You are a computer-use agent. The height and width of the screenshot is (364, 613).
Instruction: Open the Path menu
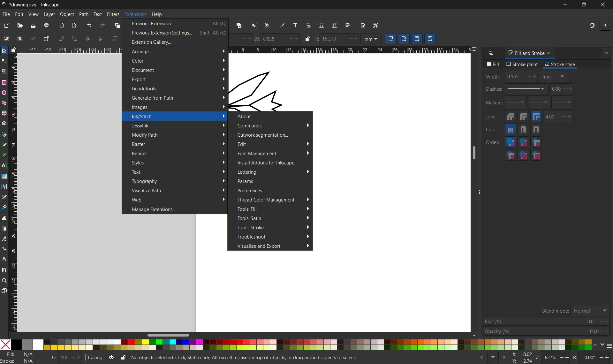pos(84,14)
